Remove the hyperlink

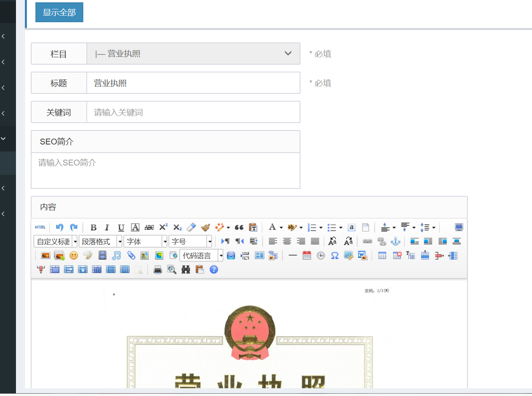[x=381, y=241]
